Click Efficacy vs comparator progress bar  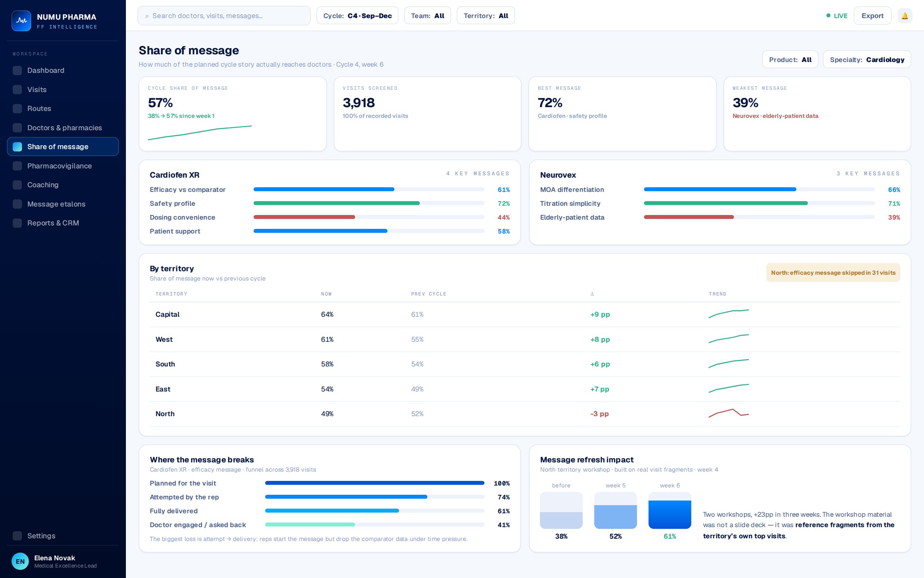pyautogui.click(x=369, y=190)
